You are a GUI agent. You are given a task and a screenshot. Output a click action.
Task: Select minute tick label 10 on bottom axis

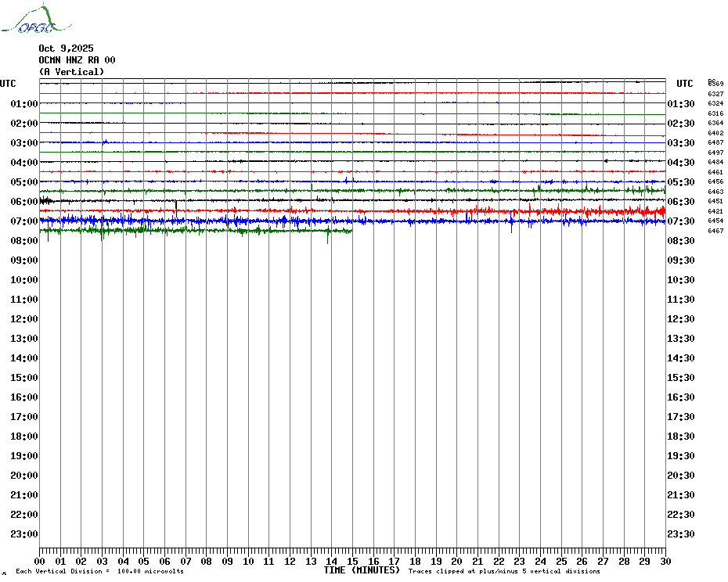point(248,561)
